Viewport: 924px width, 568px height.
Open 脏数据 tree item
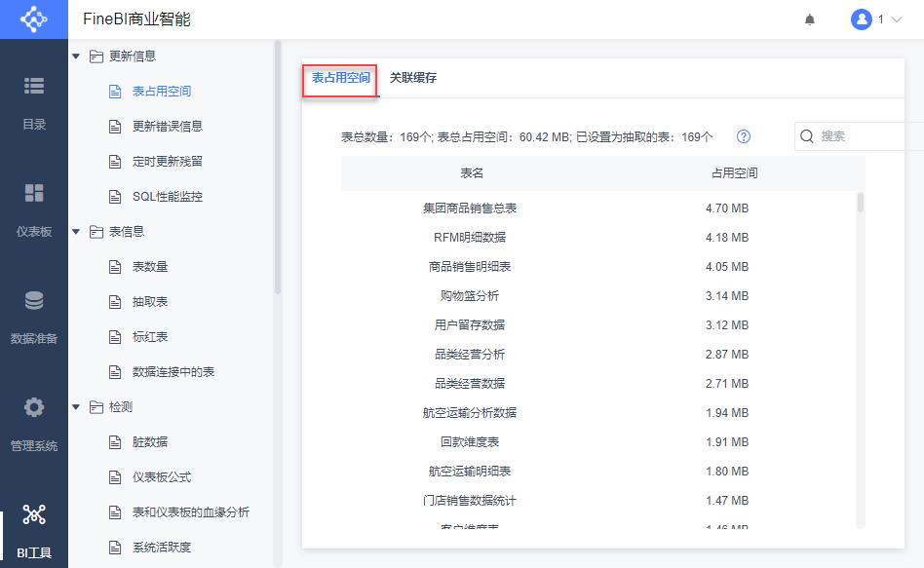pos(150,442)
